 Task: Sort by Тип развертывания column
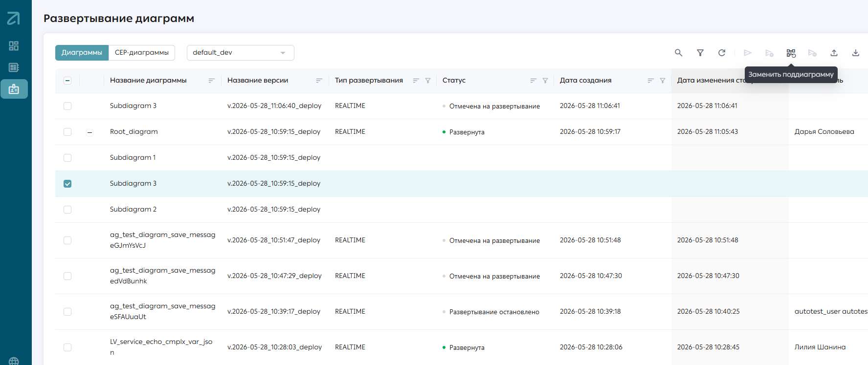[416, 81]
